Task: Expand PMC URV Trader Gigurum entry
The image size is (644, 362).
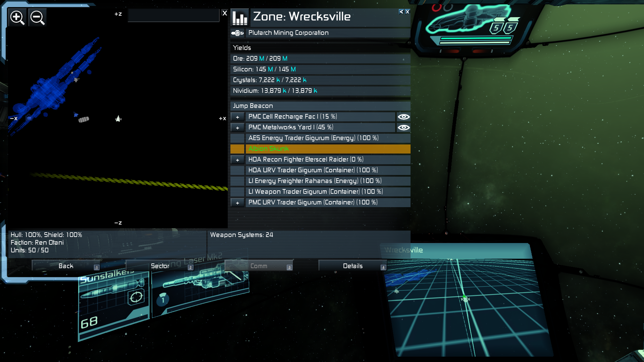Action: coord(237,203)
